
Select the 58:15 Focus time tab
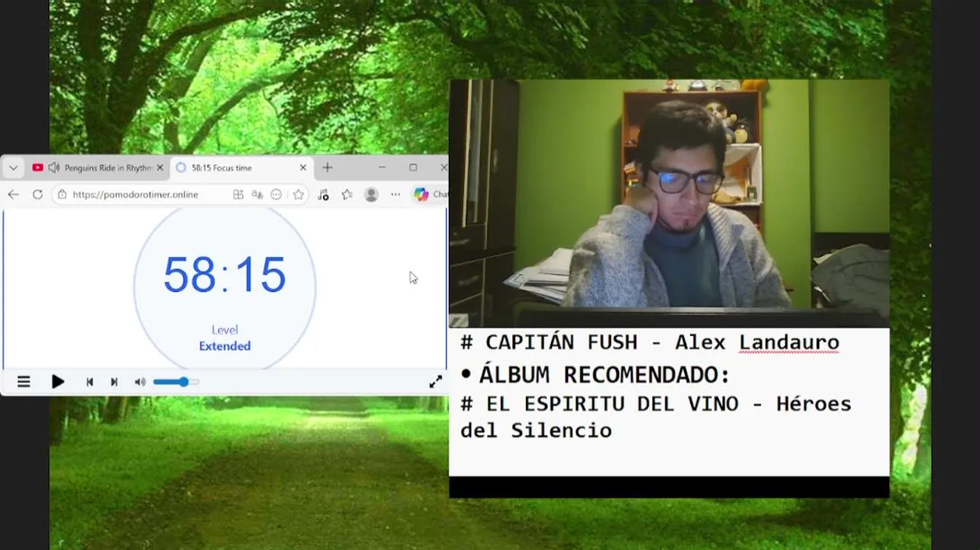(240, 167)
